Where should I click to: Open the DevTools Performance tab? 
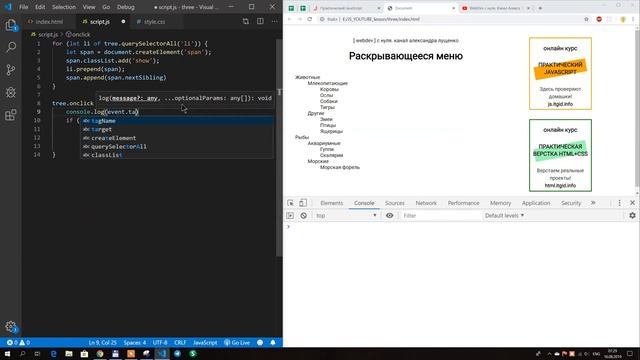pos(463,203)
